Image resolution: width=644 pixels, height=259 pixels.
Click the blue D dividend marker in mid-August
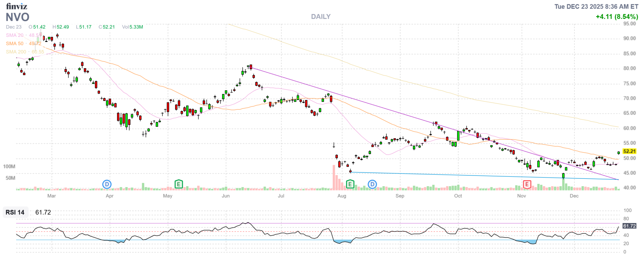tap(372, 184)
